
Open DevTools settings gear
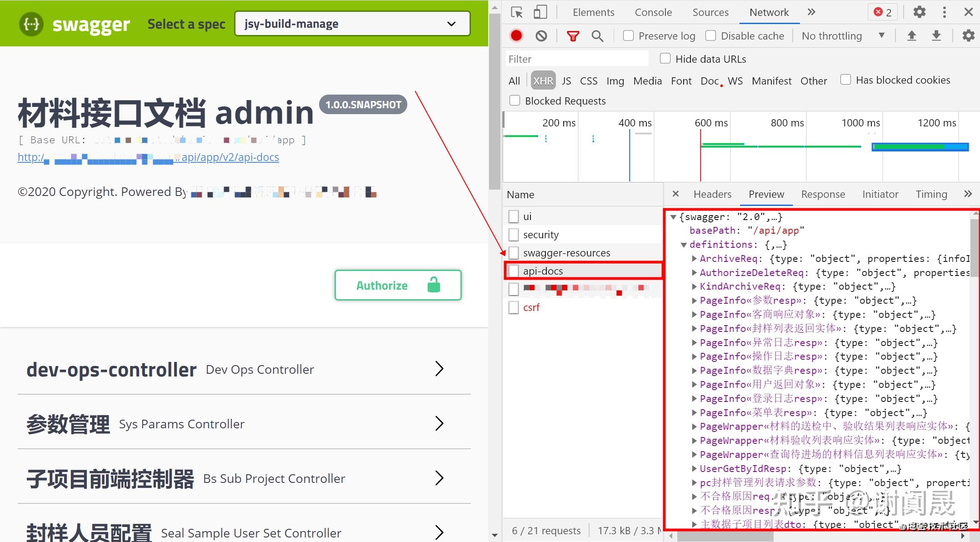pos(919,12)
